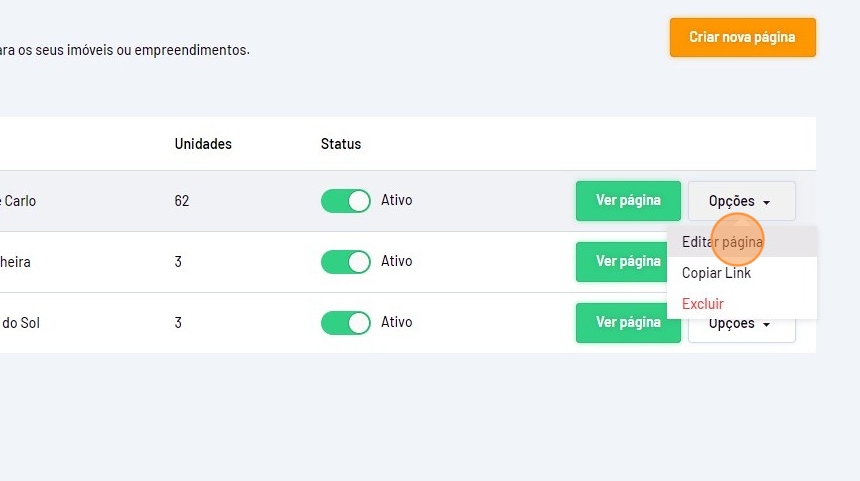Click the Ativo label in the 'do Sol' row
860x481 pixels.
click(397, 323)
